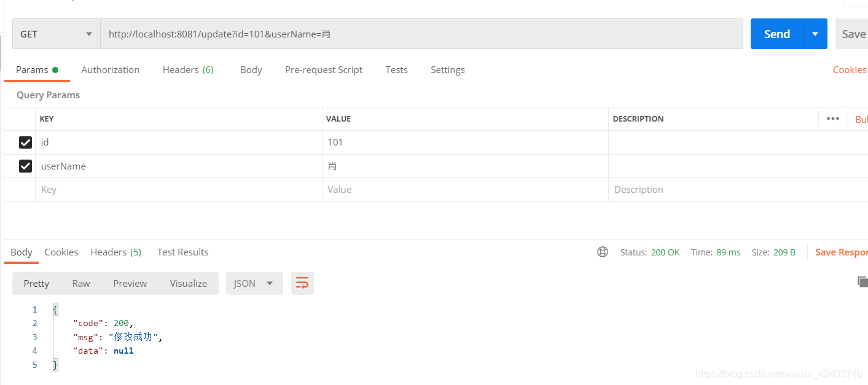Image resolution: width=868 pixels, height=385 pixels.
Task: Select the Preview view button
Action: point(130,283)
